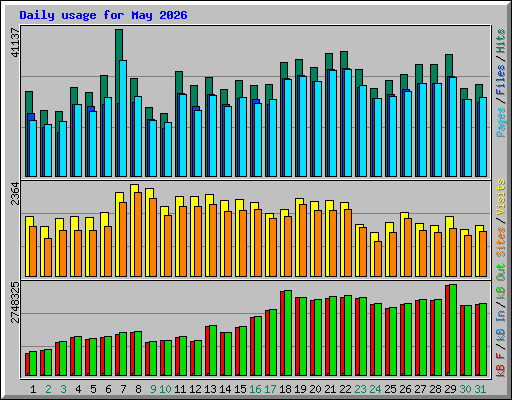This screenshot has width=512, height=400.
Task: Click the cyan pages bar for day 1
Action: pos(33,149)
